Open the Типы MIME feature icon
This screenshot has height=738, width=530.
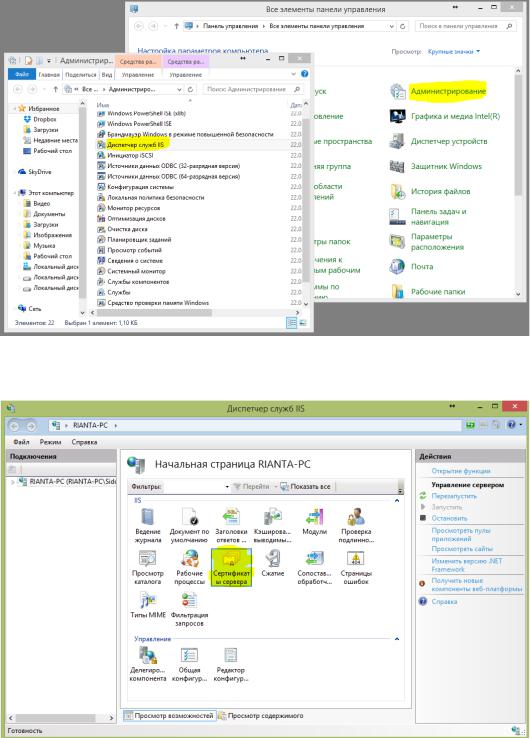[x=148, y=605]
